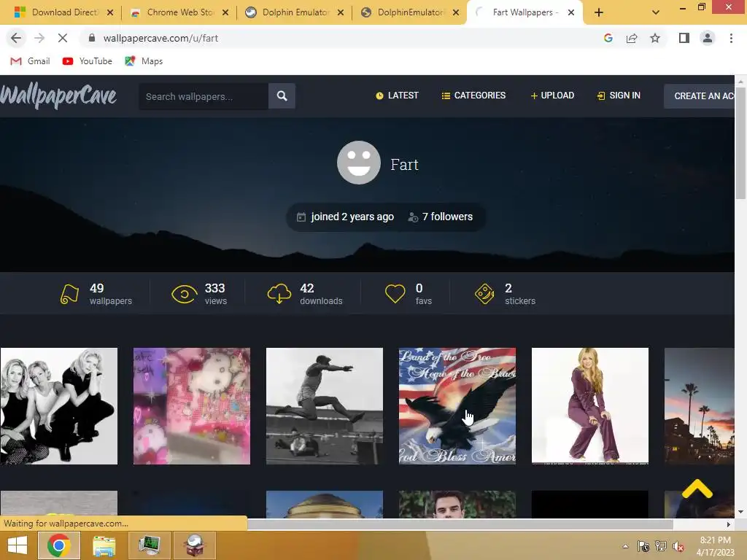The height and width of the screenshot is (560, 747).
Task: Open the American eagle flag wallpaper
Action: (457, 406)
